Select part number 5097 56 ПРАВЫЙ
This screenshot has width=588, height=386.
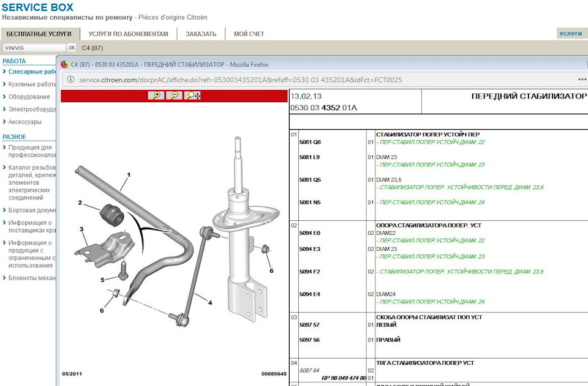309,340
